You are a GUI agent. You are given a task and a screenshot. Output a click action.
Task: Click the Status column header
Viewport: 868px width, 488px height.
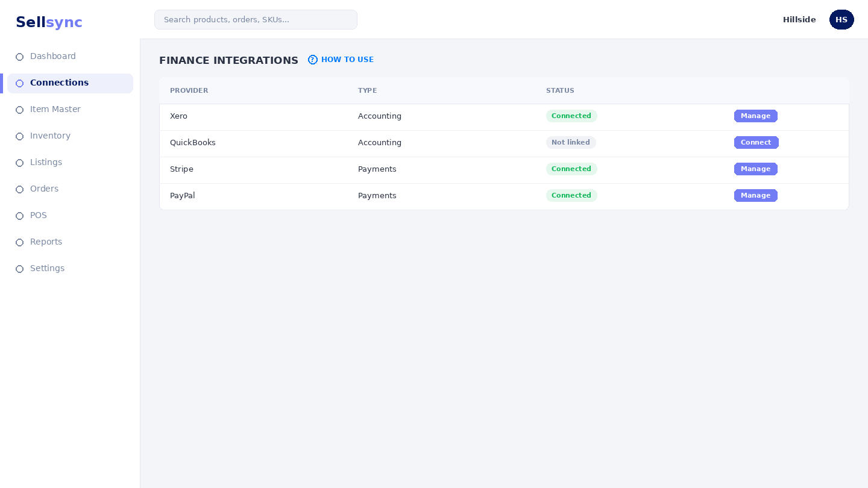pos(560,90)
